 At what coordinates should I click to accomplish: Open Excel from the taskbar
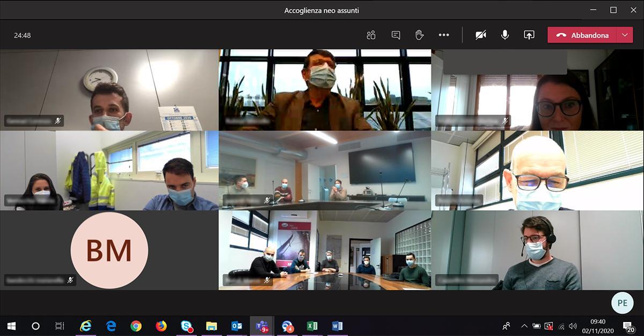[x=312, y=326]
